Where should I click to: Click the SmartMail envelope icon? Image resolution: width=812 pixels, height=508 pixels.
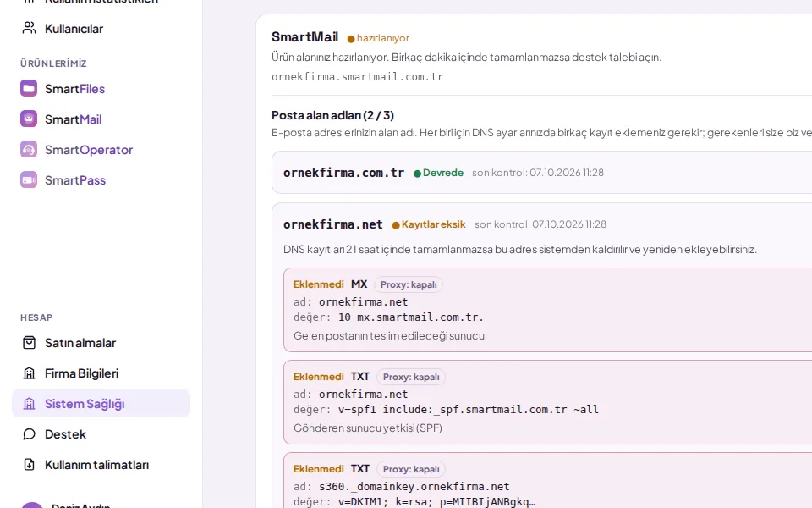[x=29, y=119]
